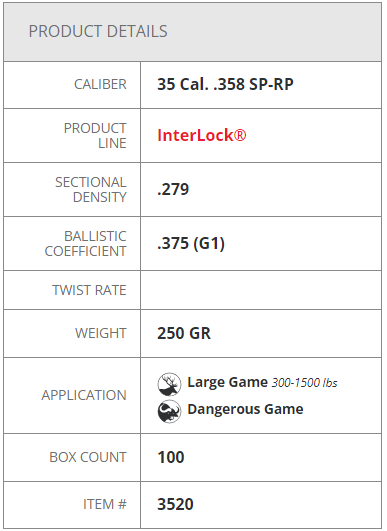Click the item number 3520
The height and width of the screenshot is (531, 387).
click(x=175, y=504)
